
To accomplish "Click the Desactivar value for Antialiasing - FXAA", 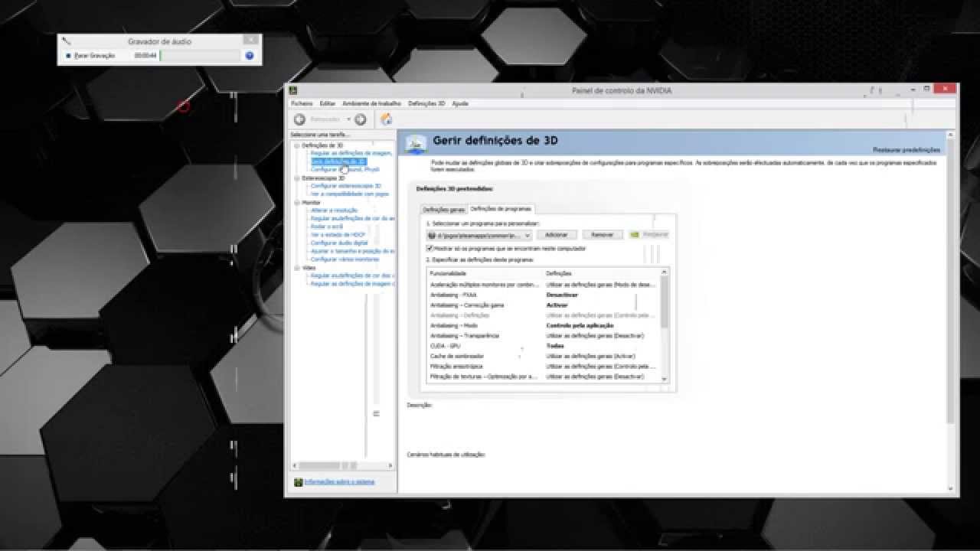I will coord(562,295).
